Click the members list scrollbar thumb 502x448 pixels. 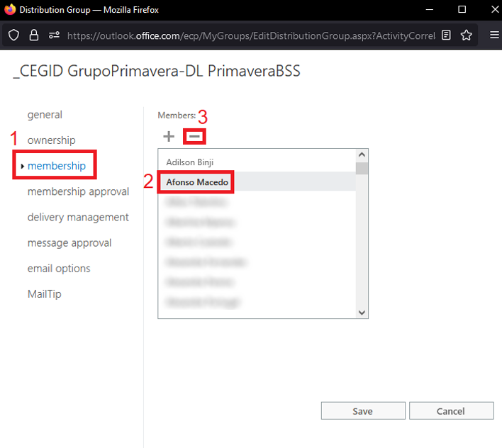tap(362, 168)
